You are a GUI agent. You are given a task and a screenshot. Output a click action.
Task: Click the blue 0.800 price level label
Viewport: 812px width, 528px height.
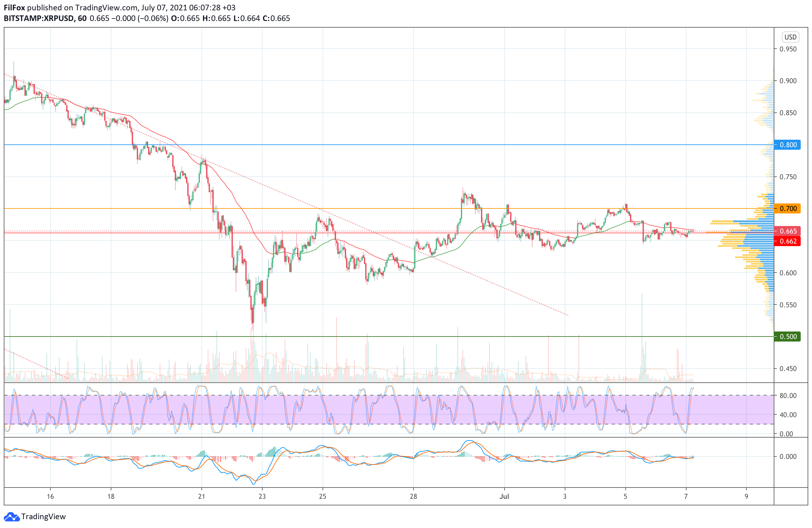788,145
